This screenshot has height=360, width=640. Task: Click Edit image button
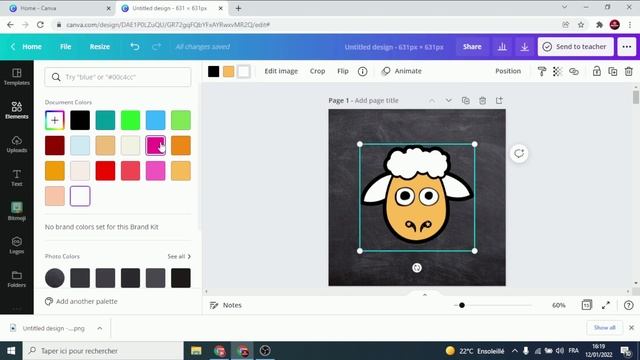click(x=281, y=71)
